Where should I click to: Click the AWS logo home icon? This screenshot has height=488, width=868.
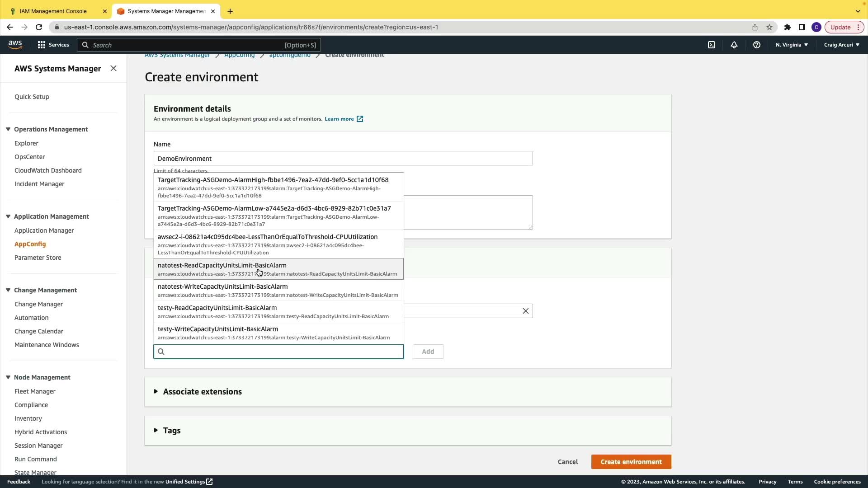[x=15, y=44]
